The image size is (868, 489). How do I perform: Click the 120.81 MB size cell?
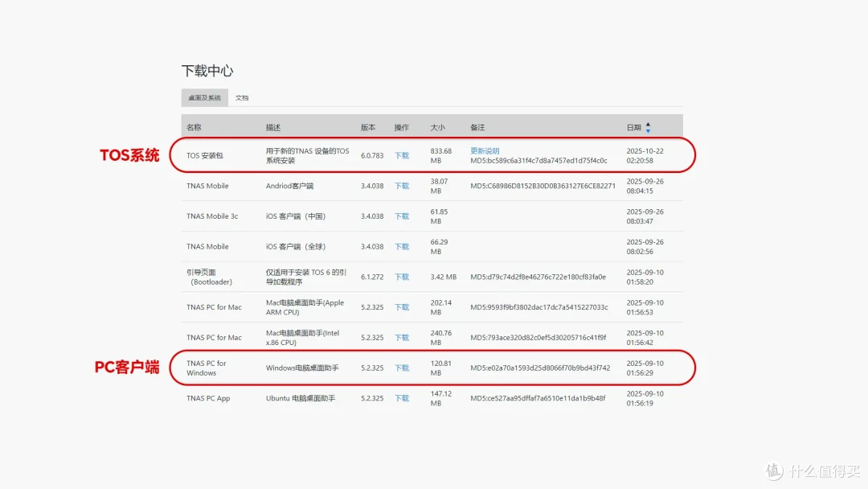coord(440,368)
